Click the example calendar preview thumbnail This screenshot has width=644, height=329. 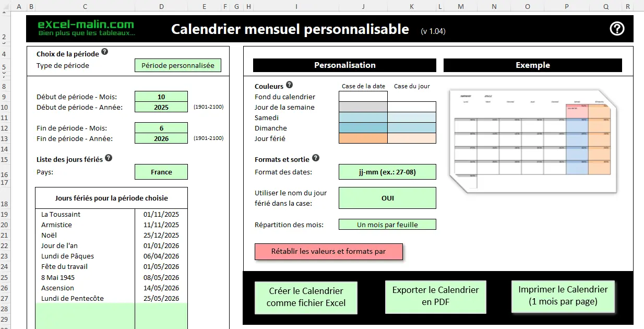(x=532, y=141)
